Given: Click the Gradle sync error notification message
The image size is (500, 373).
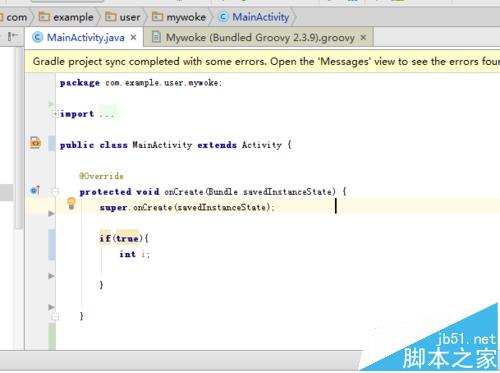Looking at the screenshot, I should 265,62.
